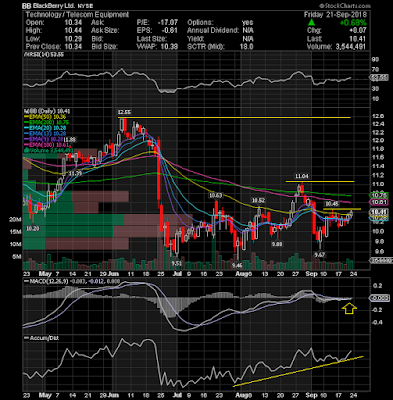Viewport: 393px width, 400px height.
Task: Click the Chg value +0.07
Action: tap(357, 31)
